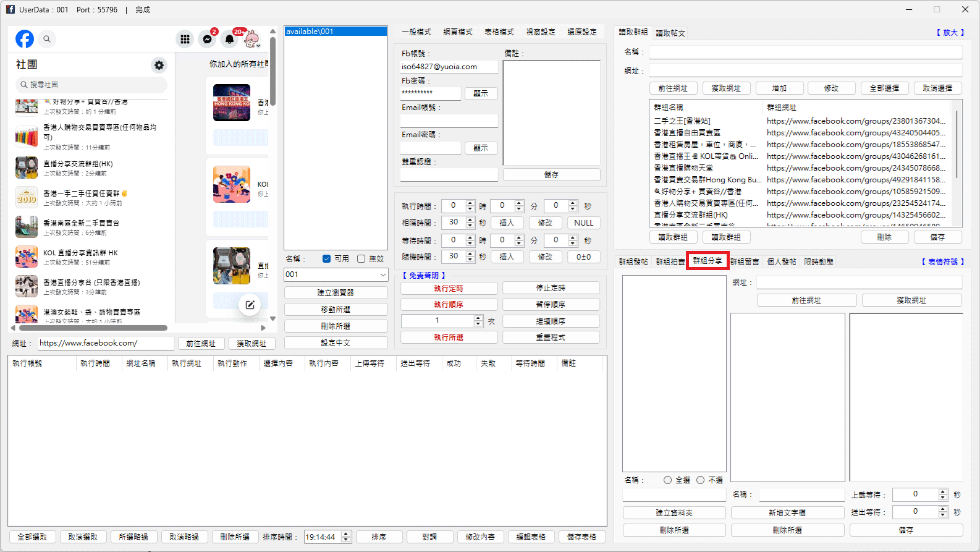The height and width of the screenshot is (552, 980).
Task: Click the 【 表情符號 】 link
Action: (x=942, y=262)
